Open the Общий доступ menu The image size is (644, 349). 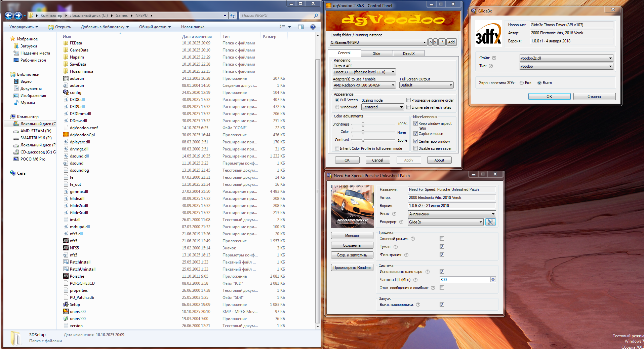pyautogui.click(x=155, y=27)
